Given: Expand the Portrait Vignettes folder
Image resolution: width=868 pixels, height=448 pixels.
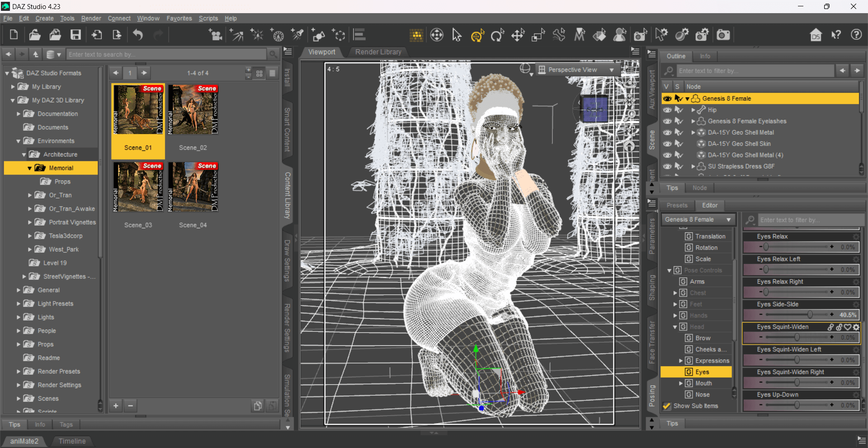Looking at the screenshot, I should click(30, 222).
